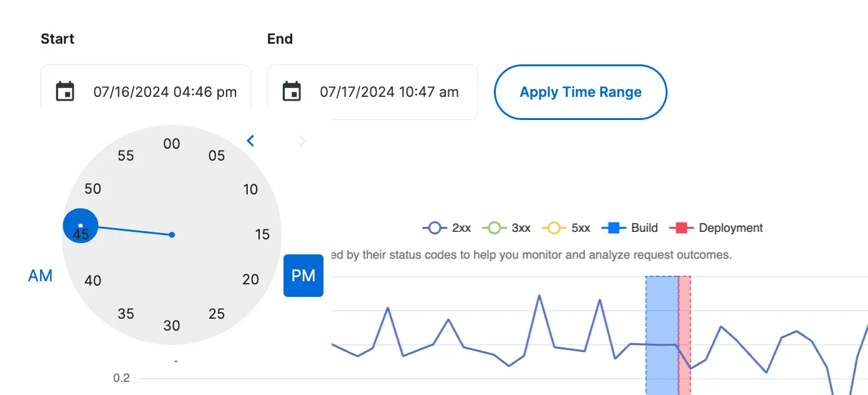Click the 5xx legend circle icon

(552, 227)
